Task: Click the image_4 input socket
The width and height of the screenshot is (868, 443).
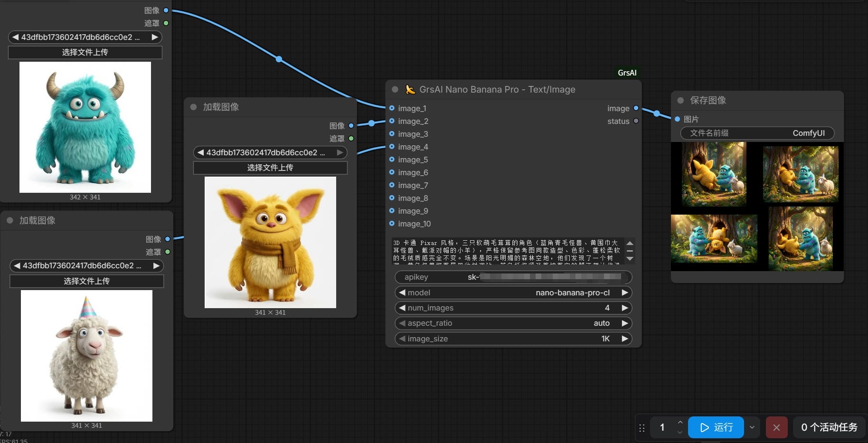Action: point(392,147)
